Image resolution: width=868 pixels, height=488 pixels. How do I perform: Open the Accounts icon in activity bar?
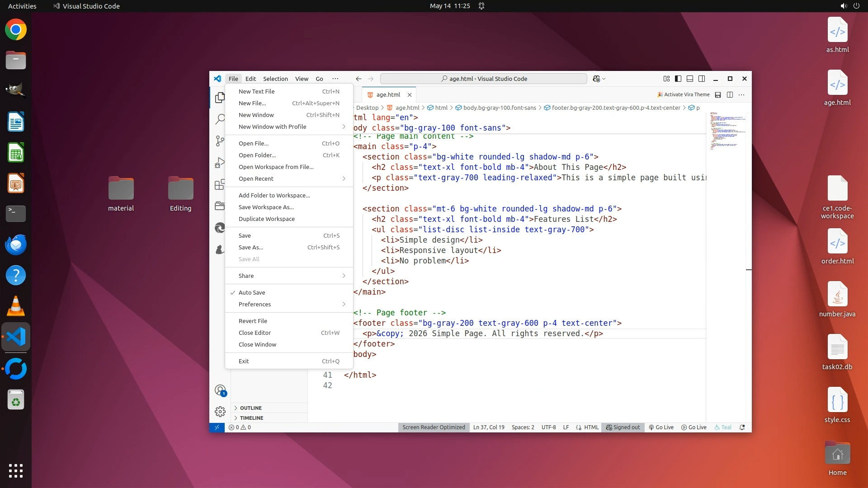coord(220,390)
